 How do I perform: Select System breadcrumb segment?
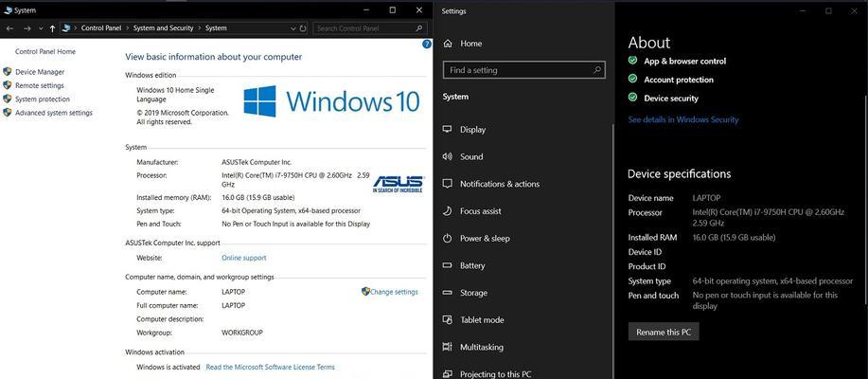click(x=216, y=28)
